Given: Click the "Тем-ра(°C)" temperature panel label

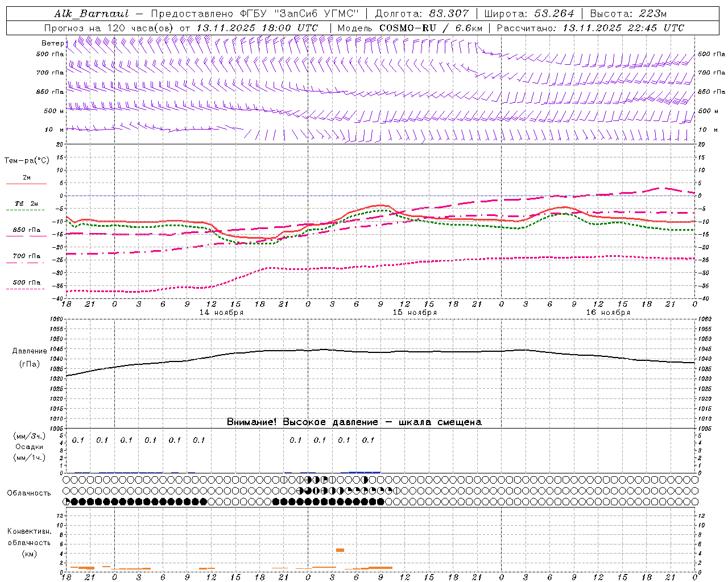Looking at the screenshot, I should [27, 161].
